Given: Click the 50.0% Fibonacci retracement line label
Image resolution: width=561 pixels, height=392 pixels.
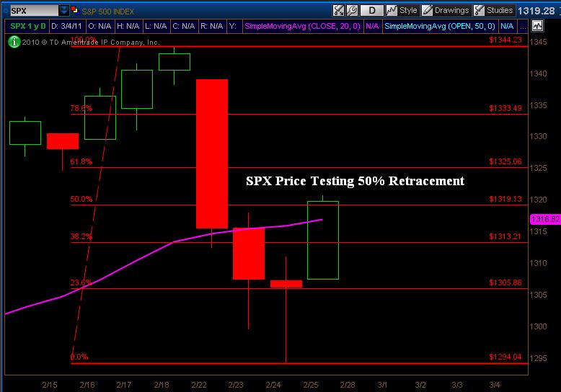Looking at the screenshot, I should [81, 199].
